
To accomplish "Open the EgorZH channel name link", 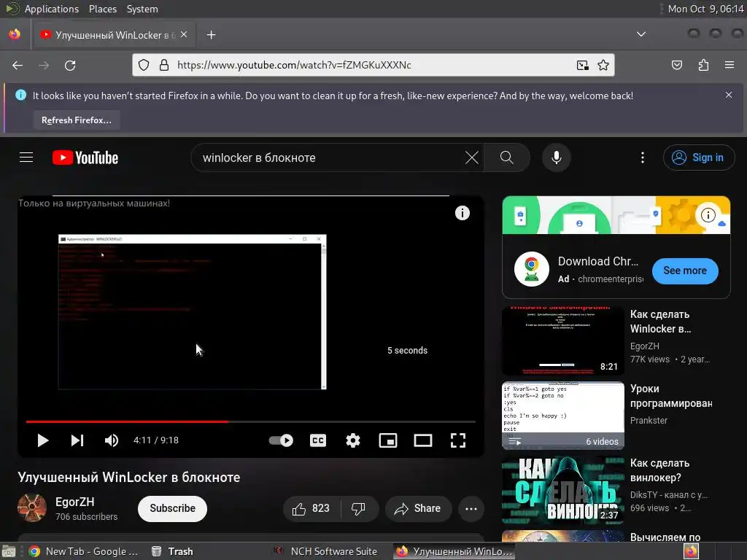I will 75,502.
